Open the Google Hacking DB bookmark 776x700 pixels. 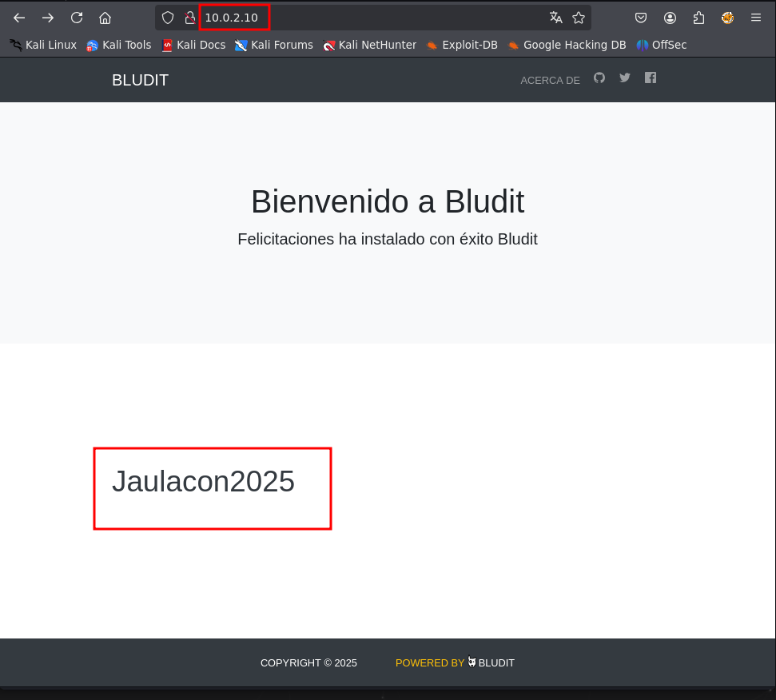[x=567, y=45]
